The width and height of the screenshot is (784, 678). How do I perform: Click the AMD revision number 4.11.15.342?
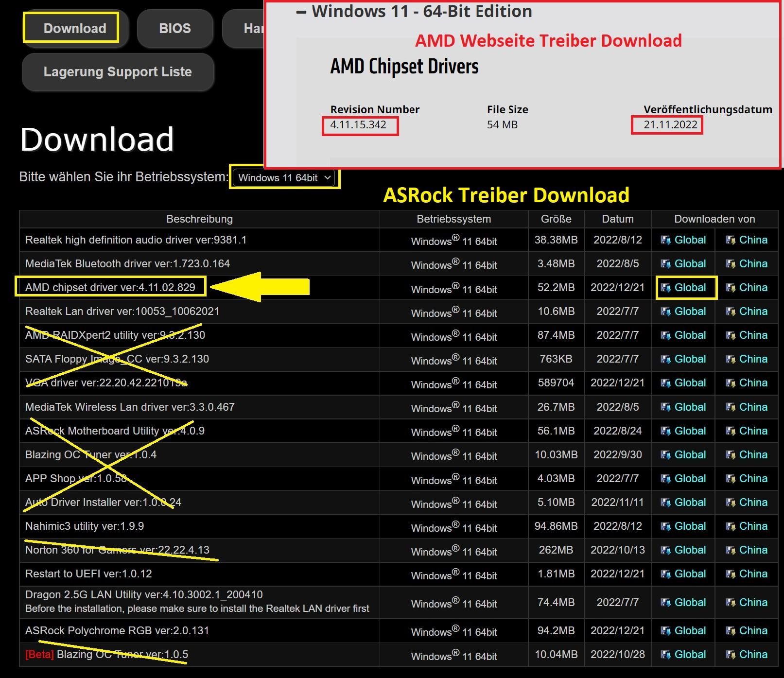click(x=358, y=125)
